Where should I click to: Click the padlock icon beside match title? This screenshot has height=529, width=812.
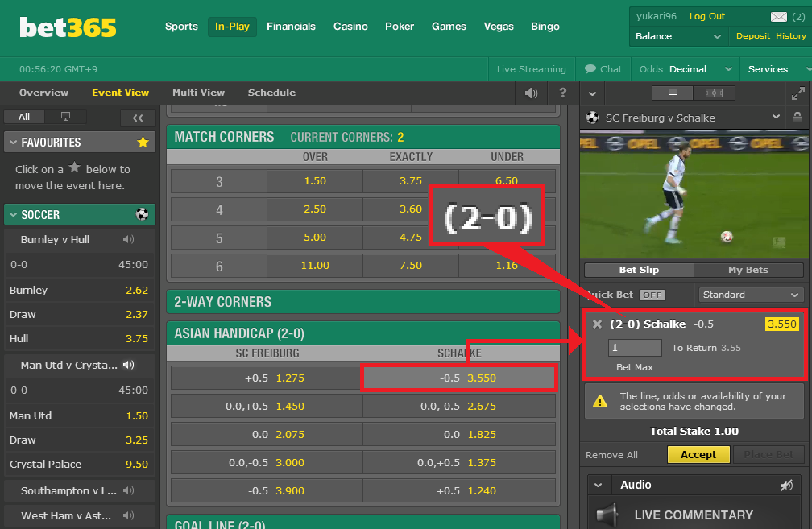point(797,117)
